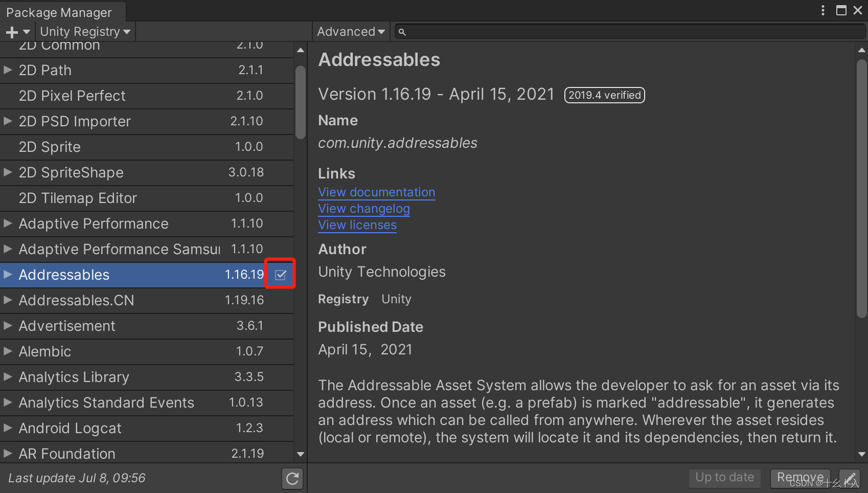Select the 2D Pixel Perfect package

[147, 96]
